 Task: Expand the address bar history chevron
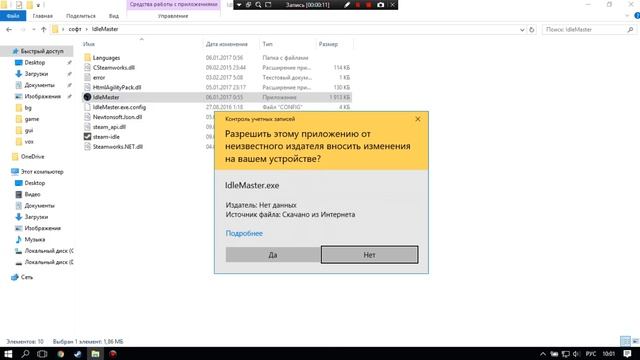click(522, 30)
